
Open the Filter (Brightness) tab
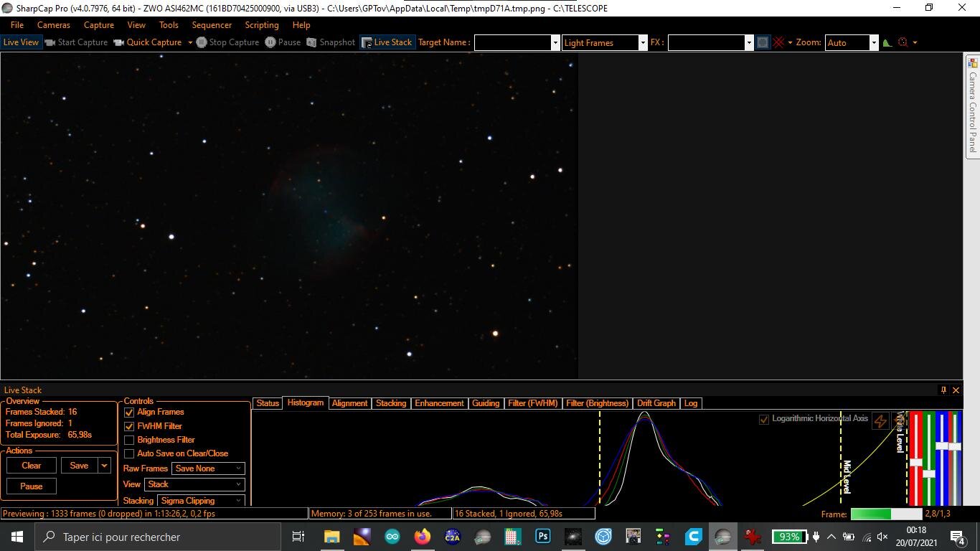tap(597, 403)
